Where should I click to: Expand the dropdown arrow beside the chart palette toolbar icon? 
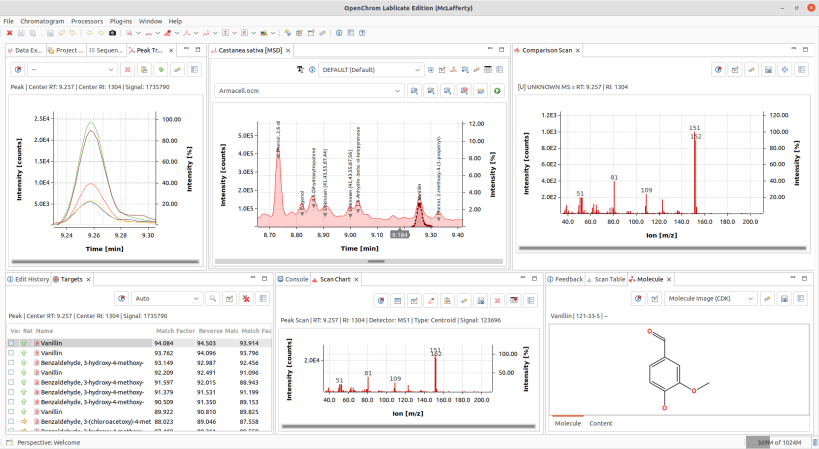click(x=273, y=33)
